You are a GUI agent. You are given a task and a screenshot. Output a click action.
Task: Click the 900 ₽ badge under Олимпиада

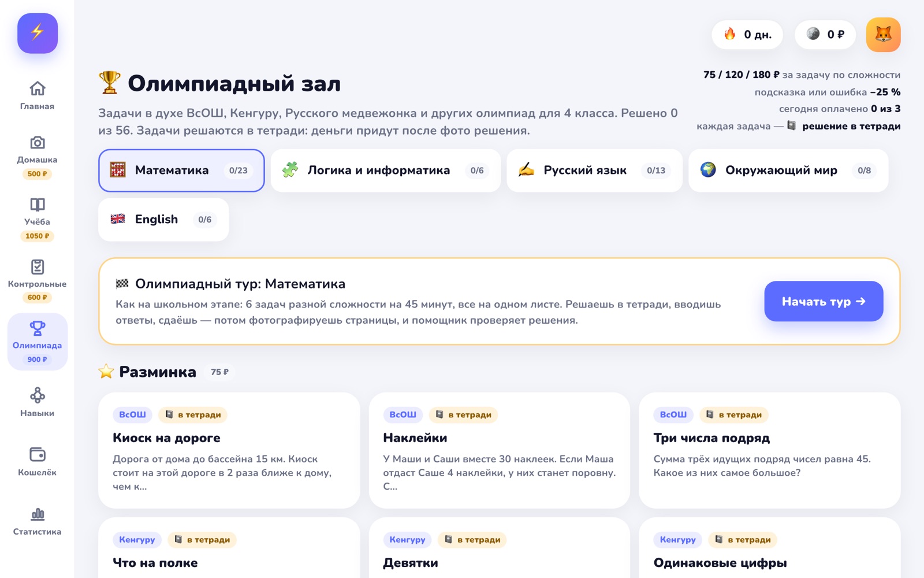pos(38,359)
